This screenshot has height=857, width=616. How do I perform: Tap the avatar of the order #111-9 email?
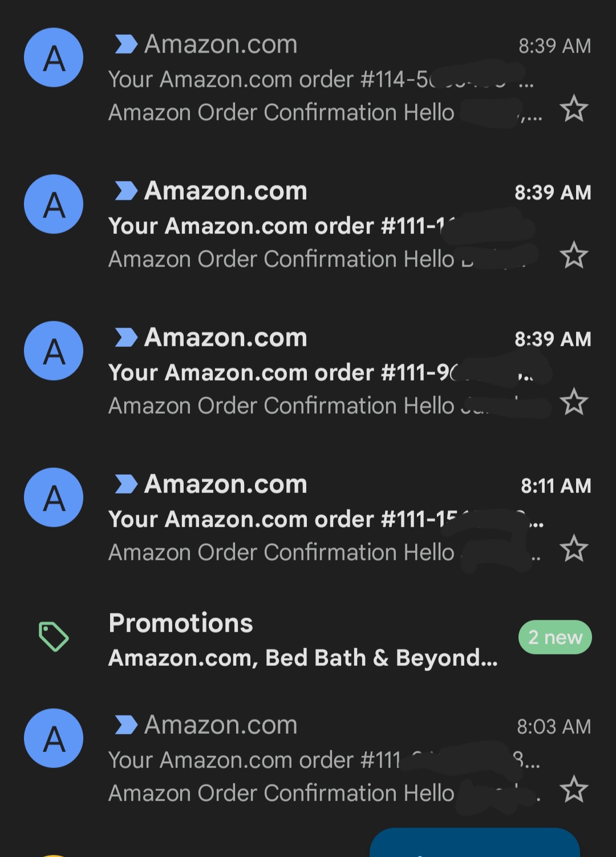click(x=54, y=351)
